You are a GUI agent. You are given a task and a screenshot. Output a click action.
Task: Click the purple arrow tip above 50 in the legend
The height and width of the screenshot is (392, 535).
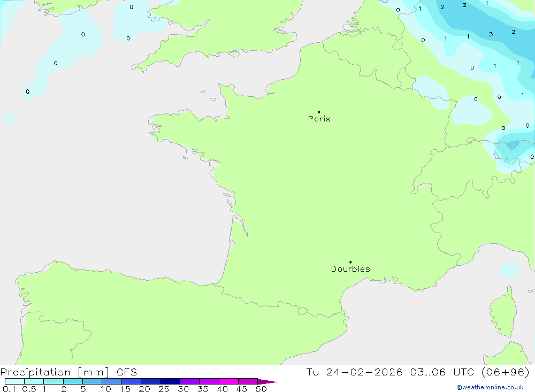267,381
